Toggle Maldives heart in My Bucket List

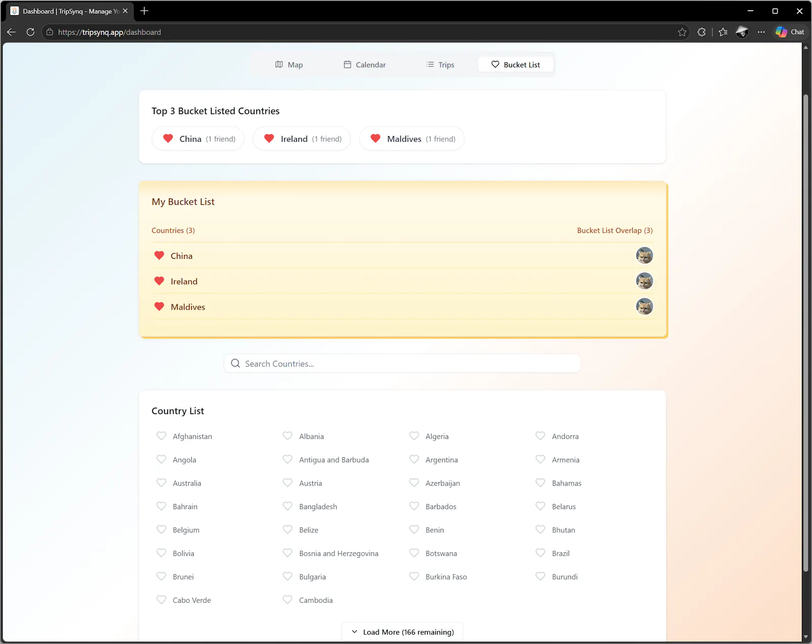(x=159, y=307)
